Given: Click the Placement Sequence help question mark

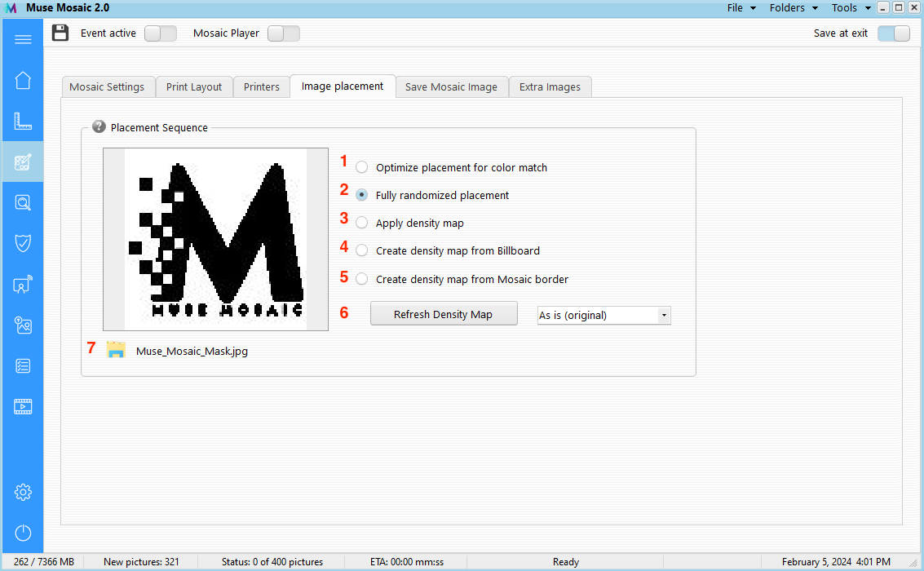Looking at the screenshot, I should click(99, 126).
